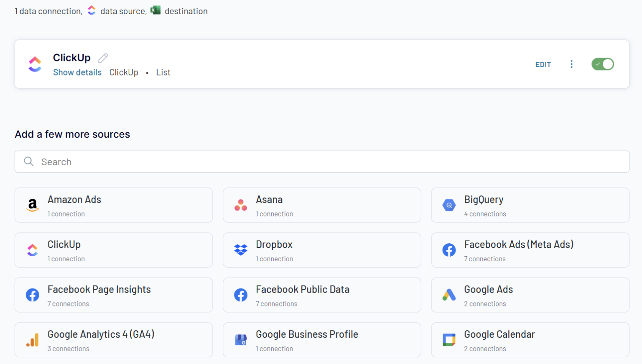Click the Search sources field

point(322,162)
